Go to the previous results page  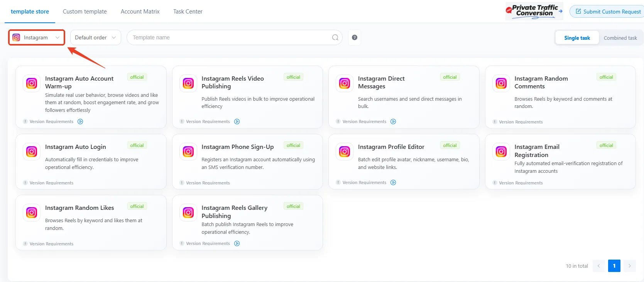[x=599, y=266]
